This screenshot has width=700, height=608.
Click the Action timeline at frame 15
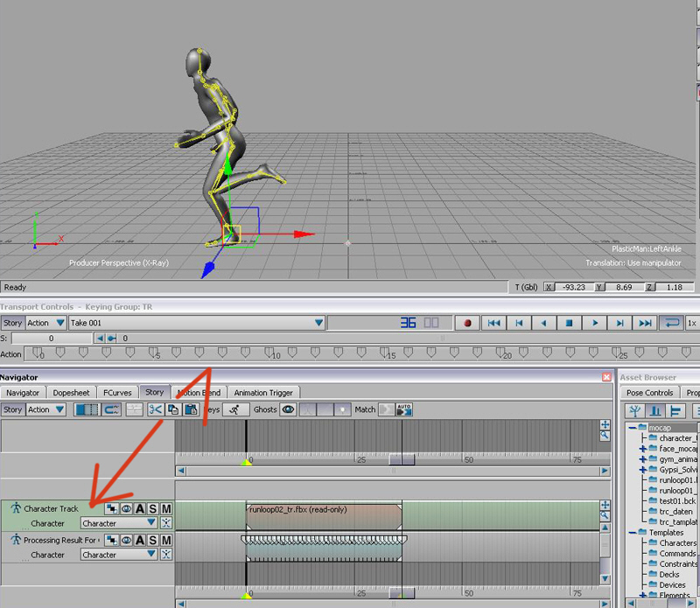(388, 354)
